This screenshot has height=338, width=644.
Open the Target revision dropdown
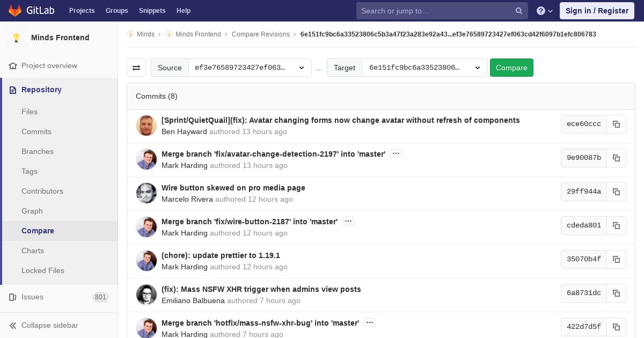(x=425, y=68)
